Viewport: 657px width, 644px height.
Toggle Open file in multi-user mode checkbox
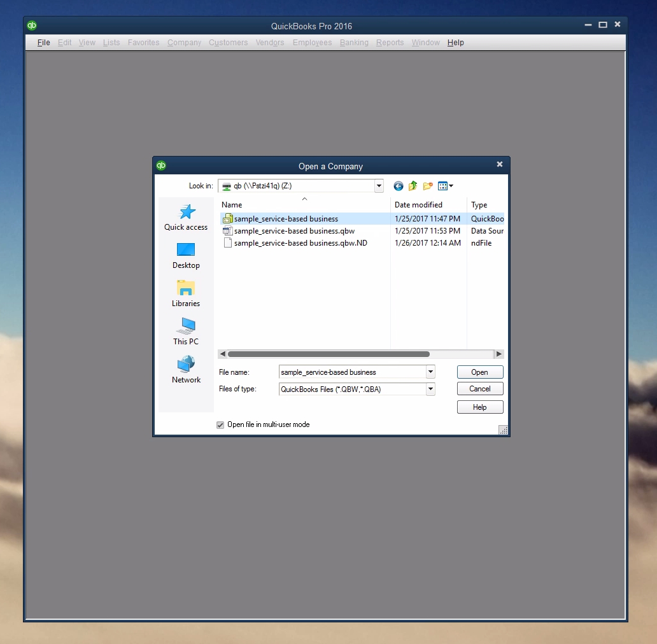(220, 425)
